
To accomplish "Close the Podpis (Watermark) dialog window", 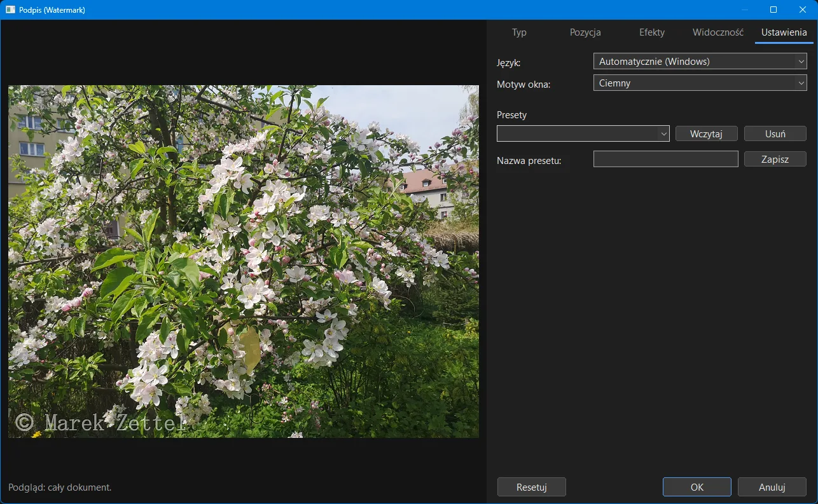I will click(x=803, y=10).
